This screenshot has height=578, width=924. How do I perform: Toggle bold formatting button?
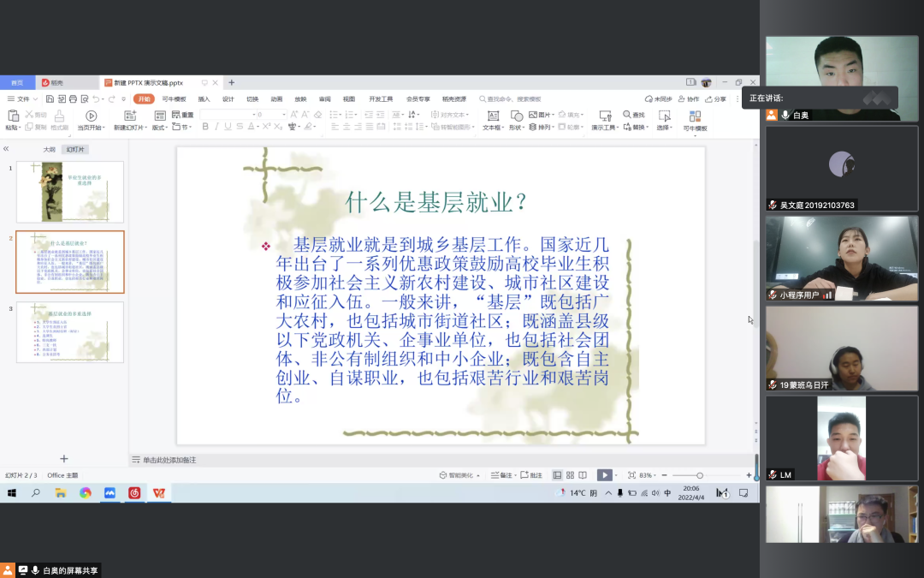pos(205,127)
